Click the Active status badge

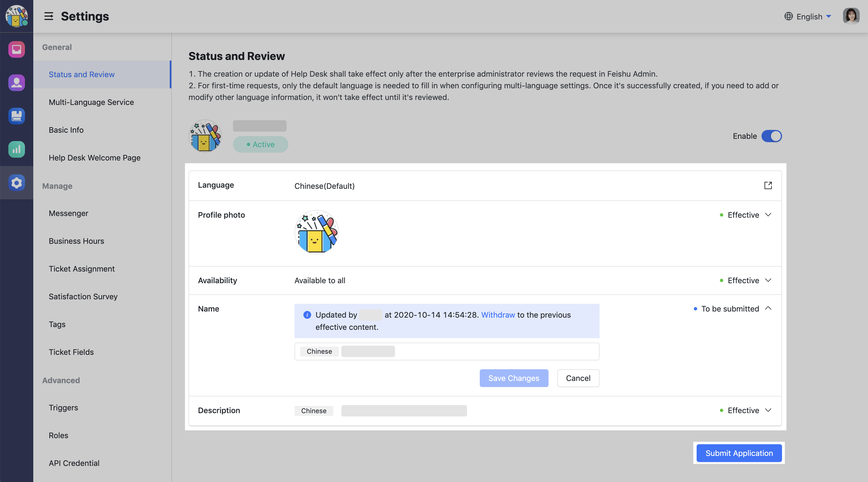[260, 144]
